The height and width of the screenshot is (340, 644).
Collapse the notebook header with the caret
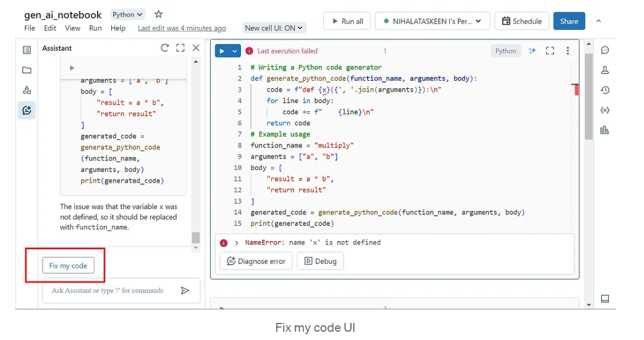[x=599, y=21]
